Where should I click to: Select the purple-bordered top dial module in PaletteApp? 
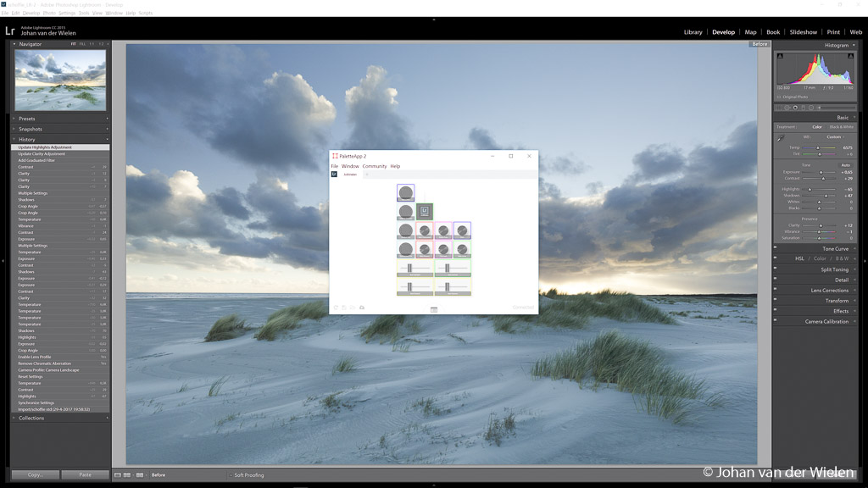coord(406,192)
